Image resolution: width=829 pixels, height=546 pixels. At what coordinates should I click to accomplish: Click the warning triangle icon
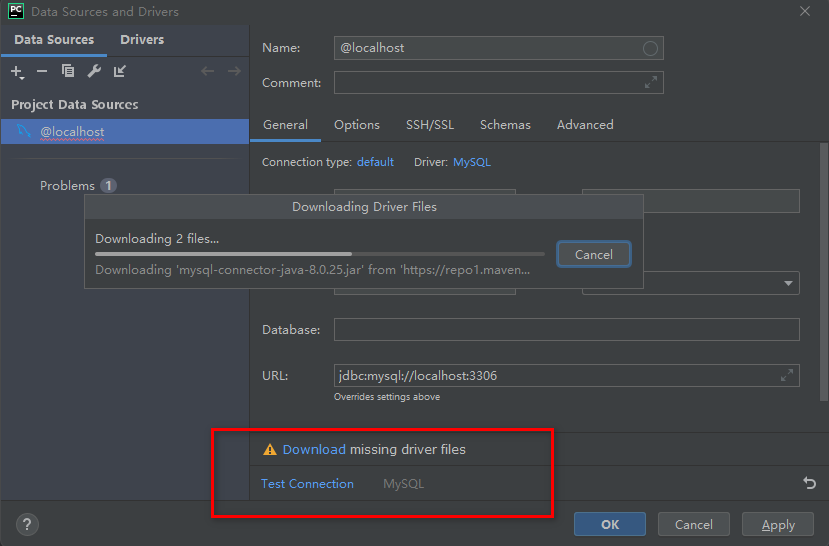coord(270,449)
